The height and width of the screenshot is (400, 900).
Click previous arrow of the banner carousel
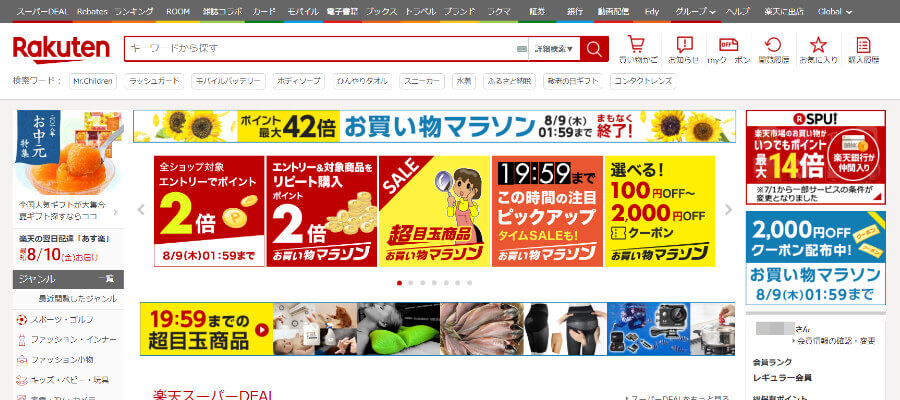tap(141, 210)
